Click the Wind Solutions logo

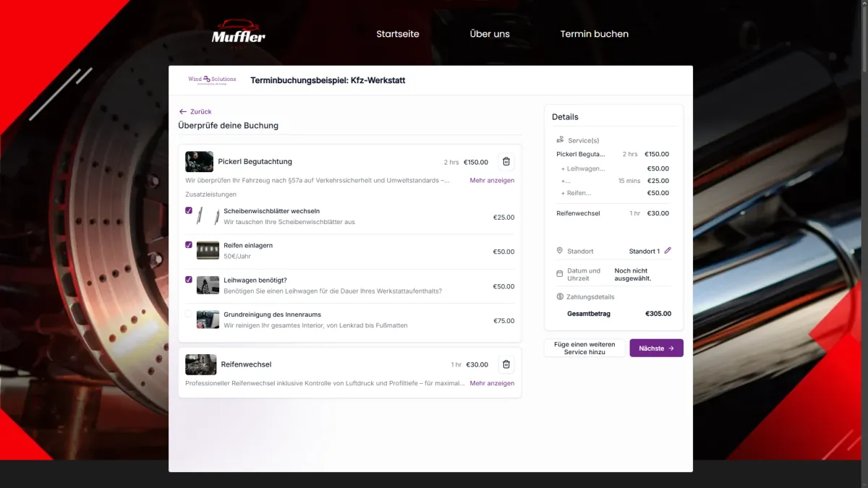212,80
